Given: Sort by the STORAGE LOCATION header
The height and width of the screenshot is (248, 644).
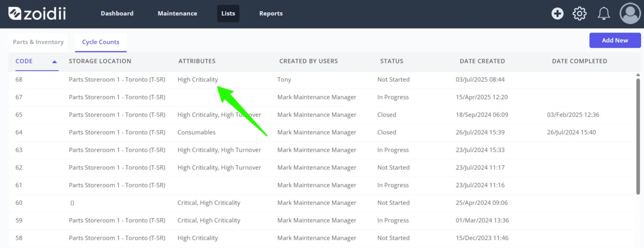Looking at the screenshot, I should pyautogui.click(x=100, y=61).
